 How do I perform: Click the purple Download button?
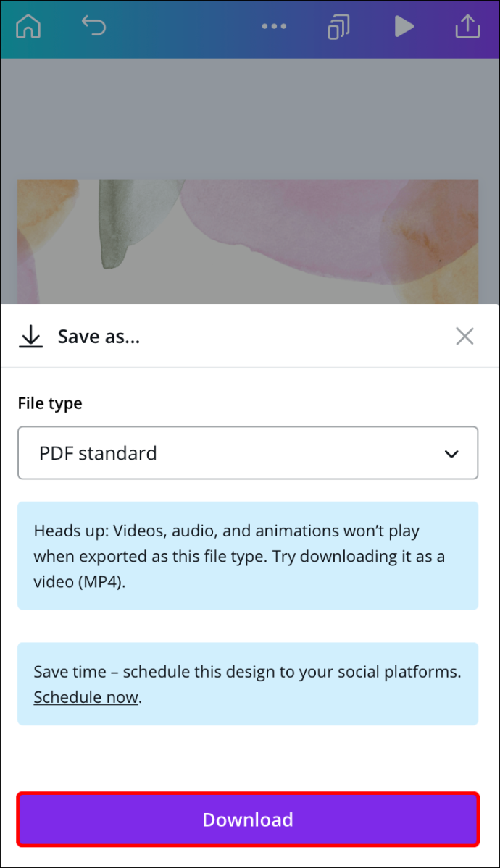pyautogui.click(x=248, y=819)
